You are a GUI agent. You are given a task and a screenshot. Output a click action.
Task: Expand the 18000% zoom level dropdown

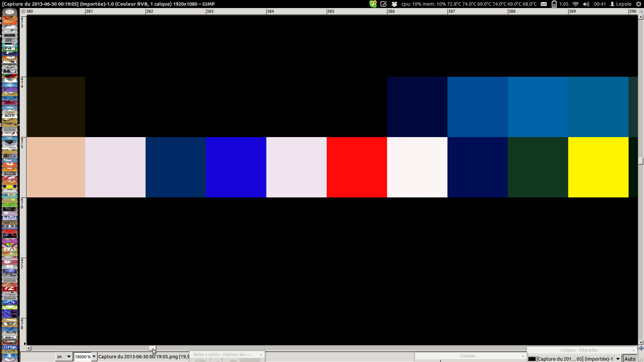click(94, 357)
